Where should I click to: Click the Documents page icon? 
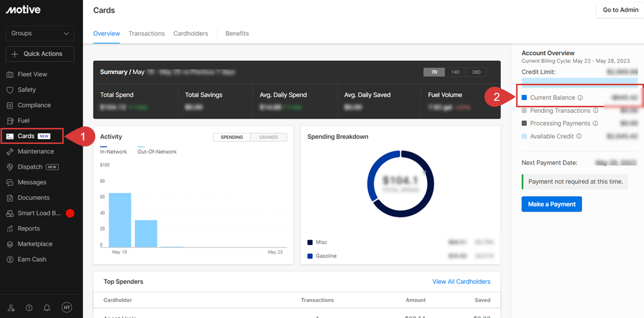coord(10,198)
